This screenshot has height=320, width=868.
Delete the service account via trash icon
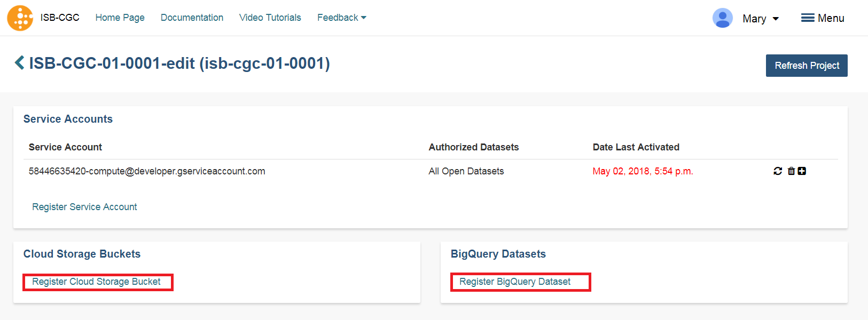coord(791,171)
